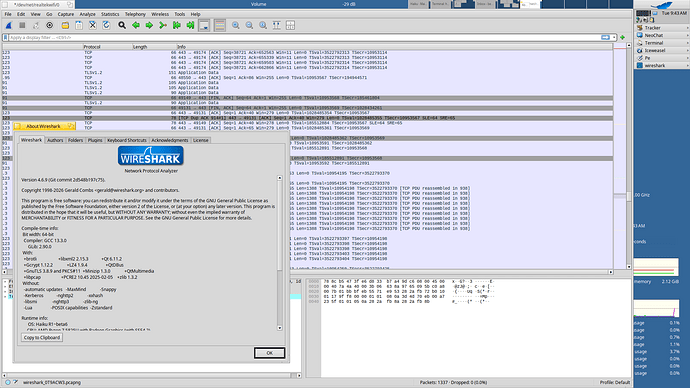This screenshot has width=690, height=388.
Task: Go back in packet history
Action: click(136, 25)
